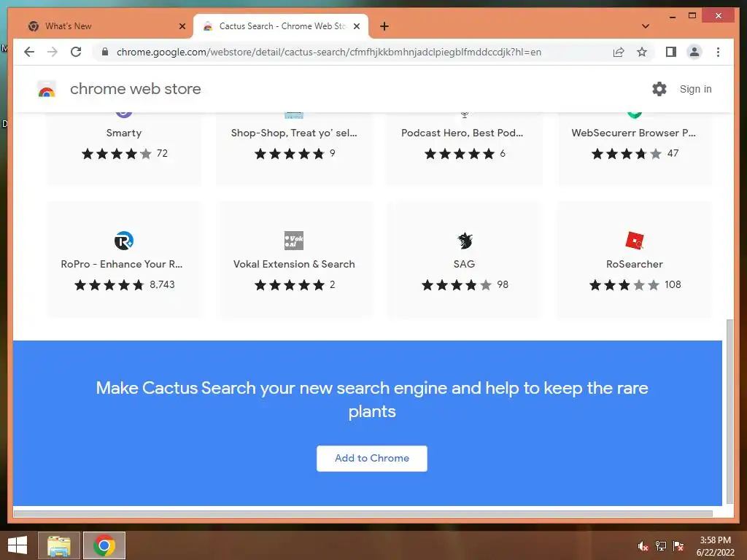Open the RoPro extension icon
This screenshot has width=747, height=560.
(x=124, y=241)
